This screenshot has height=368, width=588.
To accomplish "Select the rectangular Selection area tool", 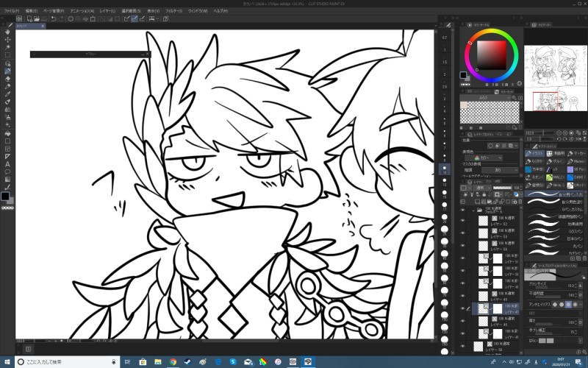I will pos(7,55).
